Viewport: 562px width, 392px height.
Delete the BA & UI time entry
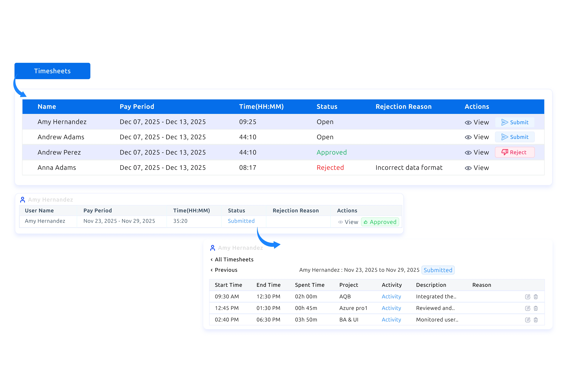536,320
